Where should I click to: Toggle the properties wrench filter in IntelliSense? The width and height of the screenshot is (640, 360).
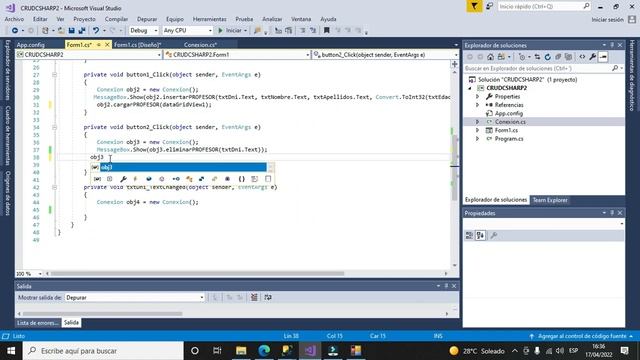123,179
